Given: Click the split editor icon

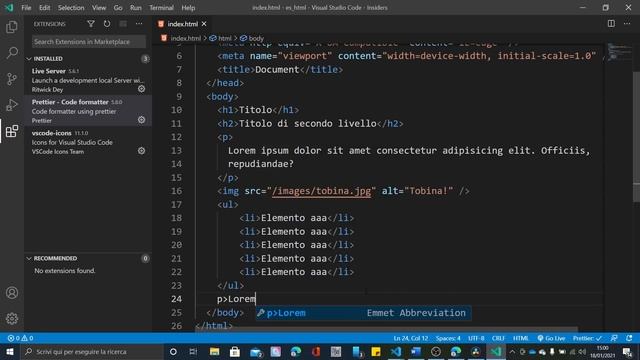Looking at the screenshot, I should pos(611,24).
